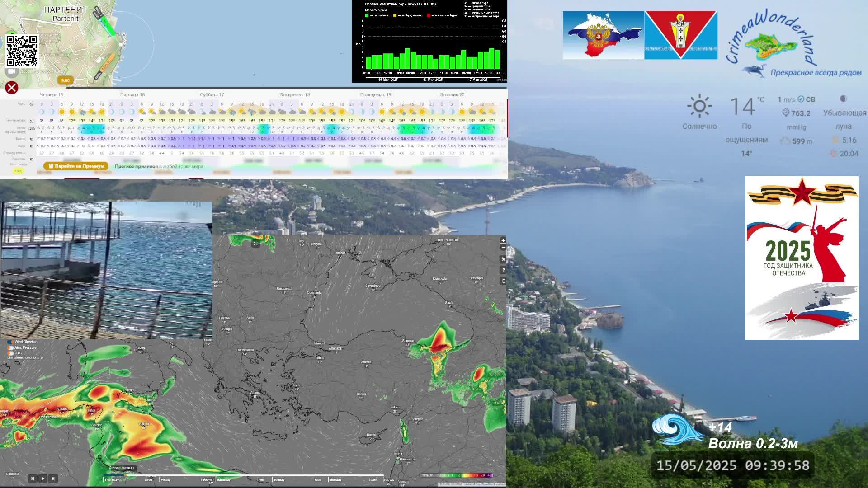Viewport: 868px width, 488px height.
Task: Click the 2025 Год защитника Отечества poster
Action: point(802,258)
